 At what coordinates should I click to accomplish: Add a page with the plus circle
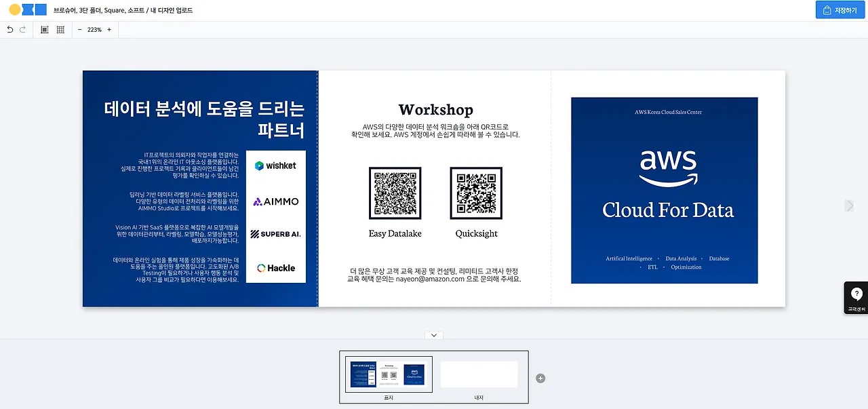tap(540, 378)
